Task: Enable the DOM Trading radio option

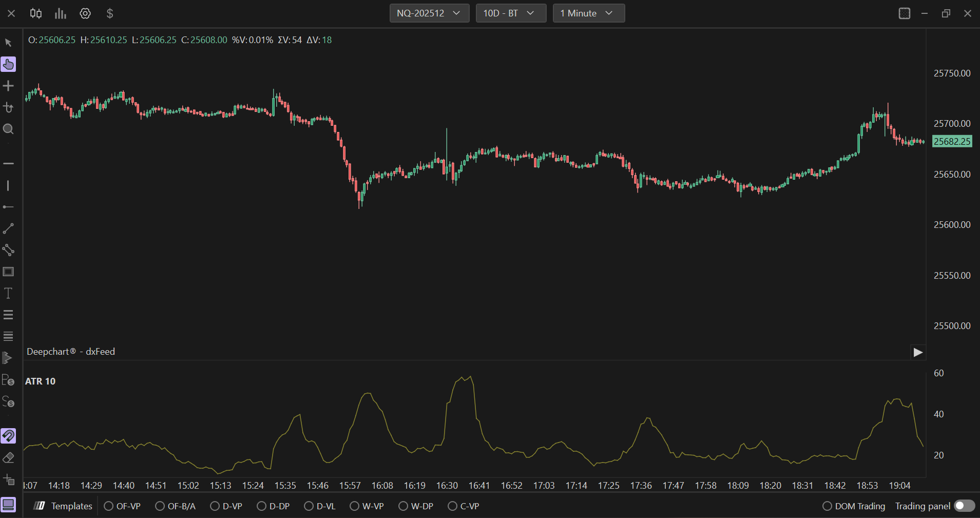Action: point(827,506)
